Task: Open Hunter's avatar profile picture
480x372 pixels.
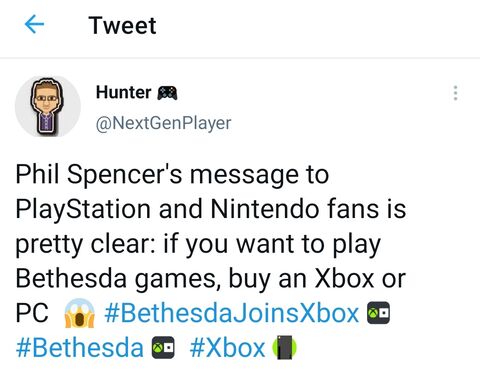Action: point(48,106)
